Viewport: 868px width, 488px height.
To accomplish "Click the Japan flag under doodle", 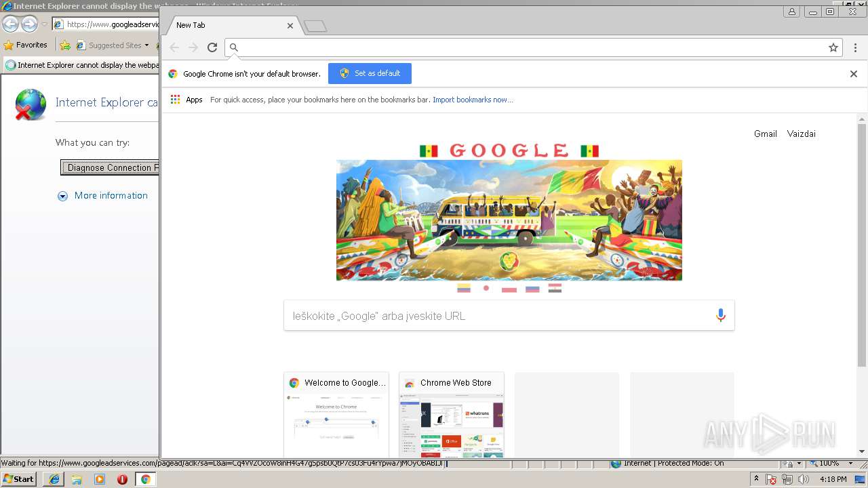I will click(x=486, y=288).
